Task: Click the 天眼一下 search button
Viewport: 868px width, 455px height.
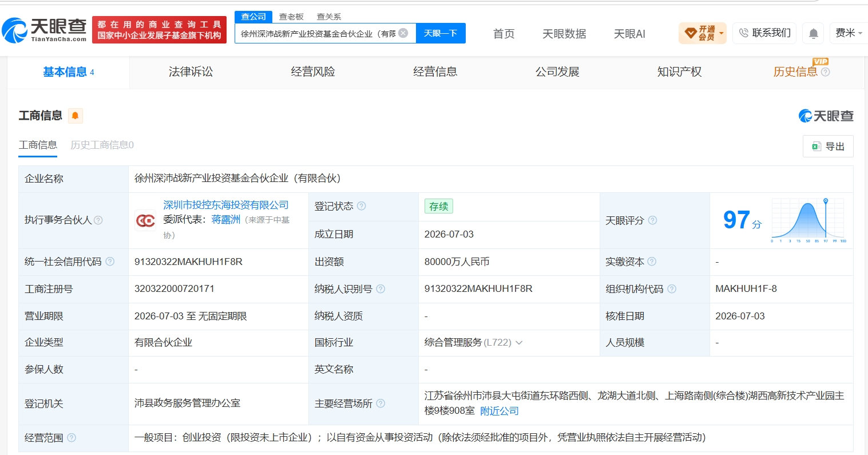Action: click(441, 33)
